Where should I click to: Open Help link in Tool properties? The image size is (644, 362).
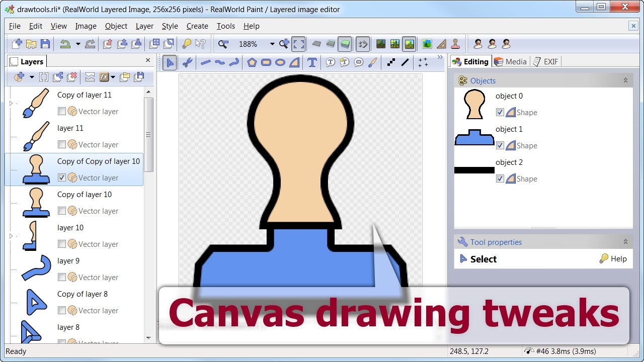pyautogui.click(x=613, y=258)
